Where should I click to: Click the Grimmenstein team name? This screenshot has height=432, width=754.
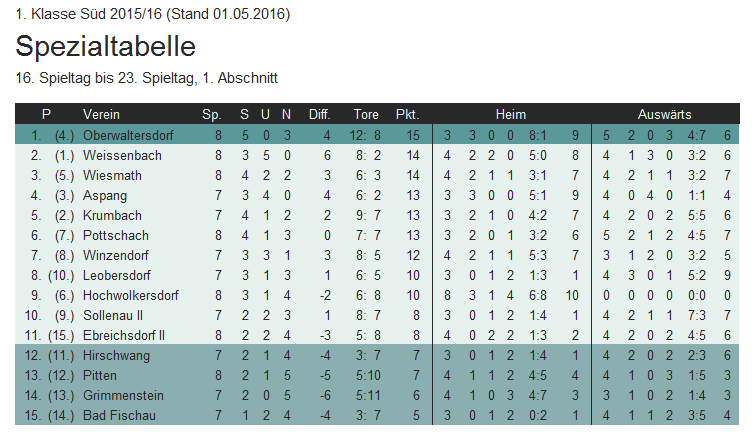(123, 395)
